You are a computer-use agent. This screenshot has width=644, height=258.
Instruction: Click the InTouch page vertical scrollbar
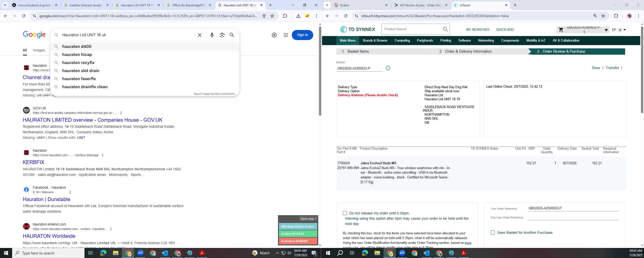tap(642, 69)
